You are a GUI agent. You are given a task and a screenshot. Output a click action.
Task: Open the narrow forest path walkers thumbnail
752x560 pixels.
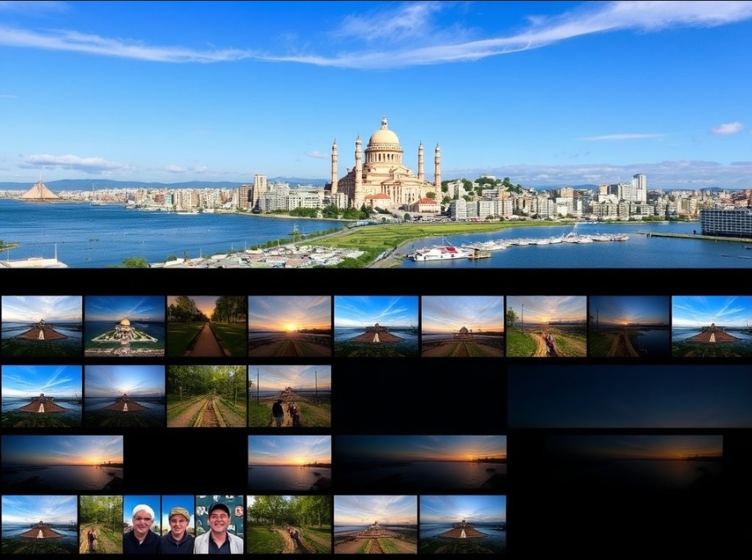pos(101,524)
